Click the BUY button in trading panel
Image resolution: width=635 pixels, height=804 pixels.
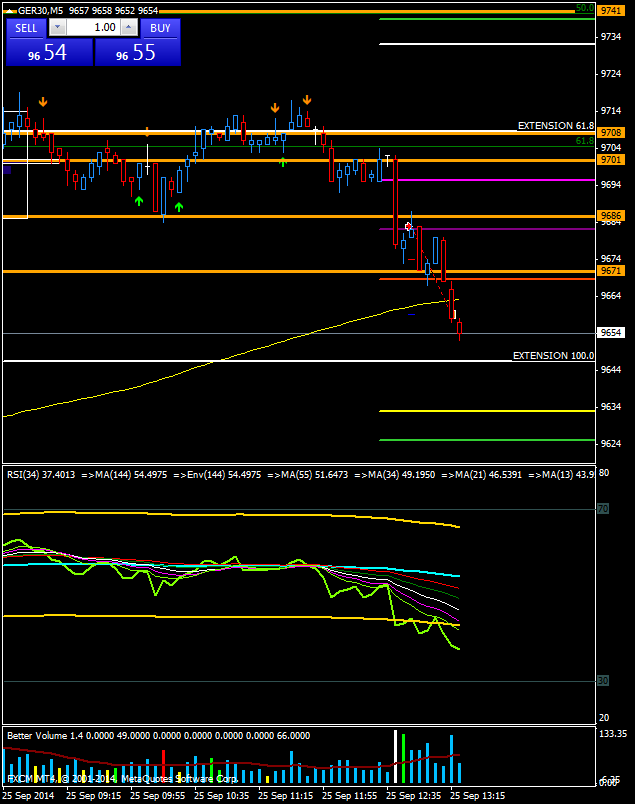(x=160, y=28)
